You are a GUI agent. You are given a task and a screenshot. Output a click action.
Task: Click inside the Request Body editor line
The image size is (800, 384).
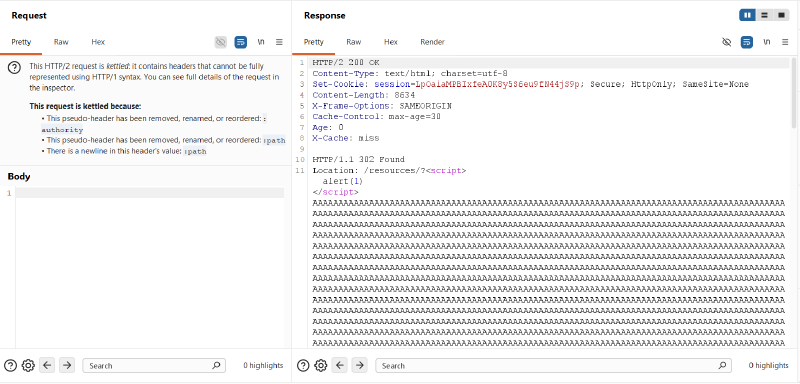coord(149,193)
